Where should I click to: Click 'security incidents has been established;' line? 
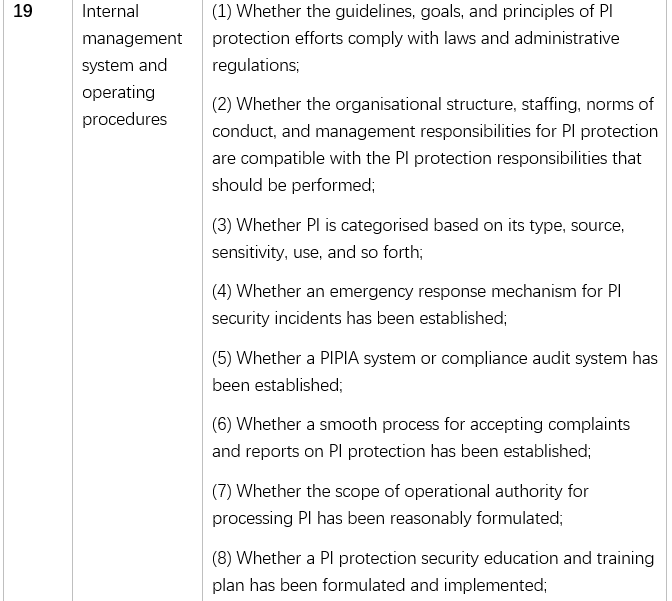[359, 318]
